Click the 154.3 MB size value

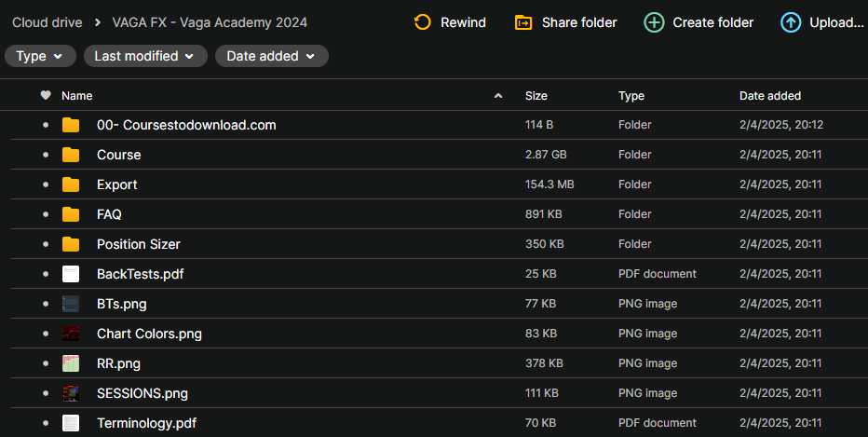[x=549, y=184]
